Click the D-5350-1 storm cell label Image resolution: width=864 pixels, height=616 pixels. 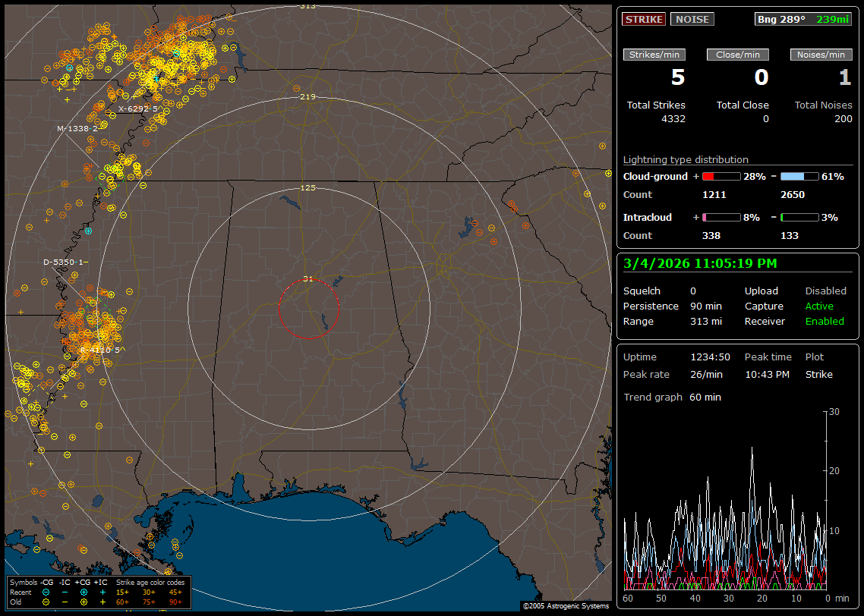tap(65, 262)
